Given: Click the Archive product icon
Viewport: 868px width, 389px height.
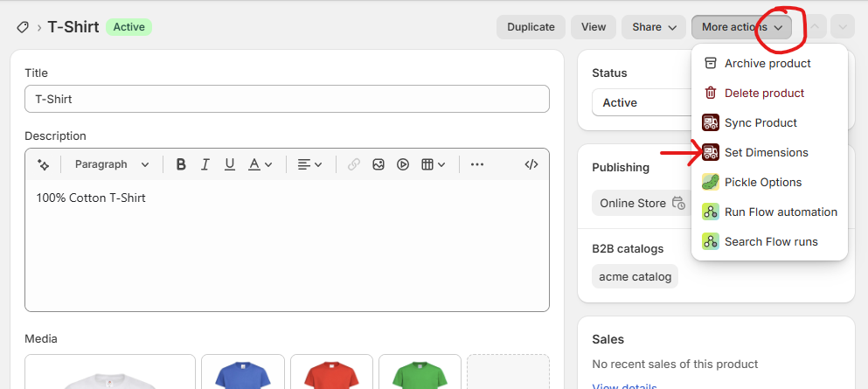Looking at the screenshot, I should (x=711, y=63).
